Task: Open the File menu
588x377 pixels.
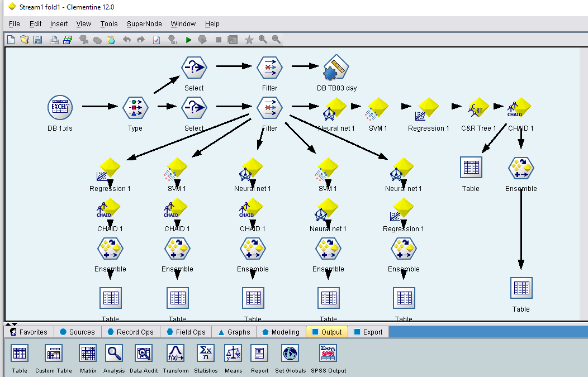Action: click(x=14, y=24)
